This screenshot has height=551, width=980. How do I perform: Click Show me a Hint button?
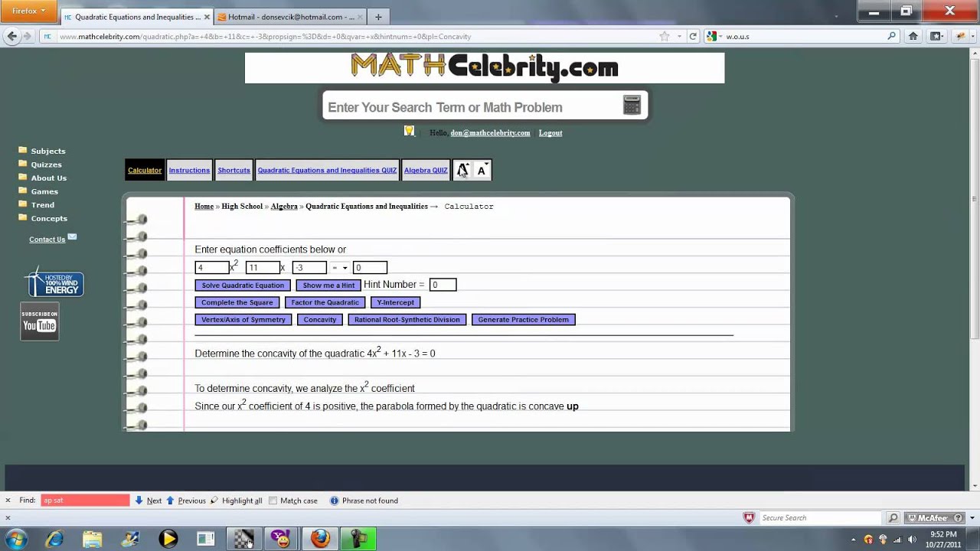tap(328, 285)
